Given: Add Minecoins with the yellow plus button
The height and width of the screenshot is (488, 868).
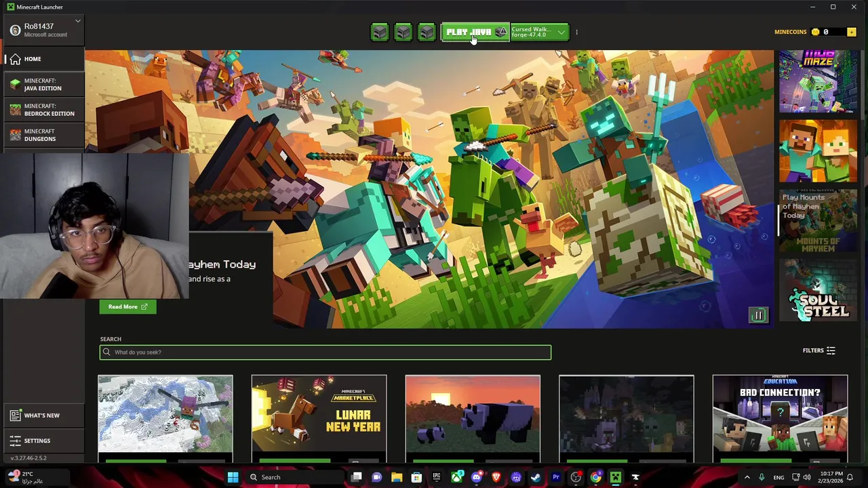Looking at the screenshot, I should click(851, 32).
